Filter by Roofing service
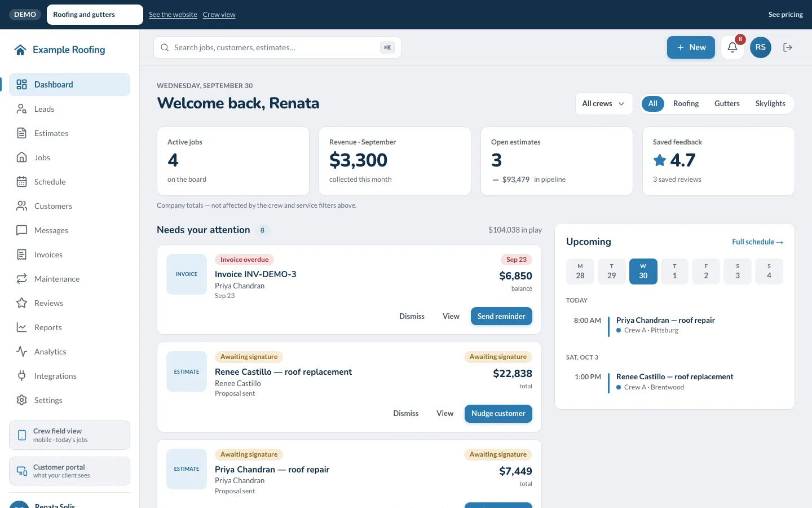The height and width of the screenshot is (508, 812). [x=686, y=104]
